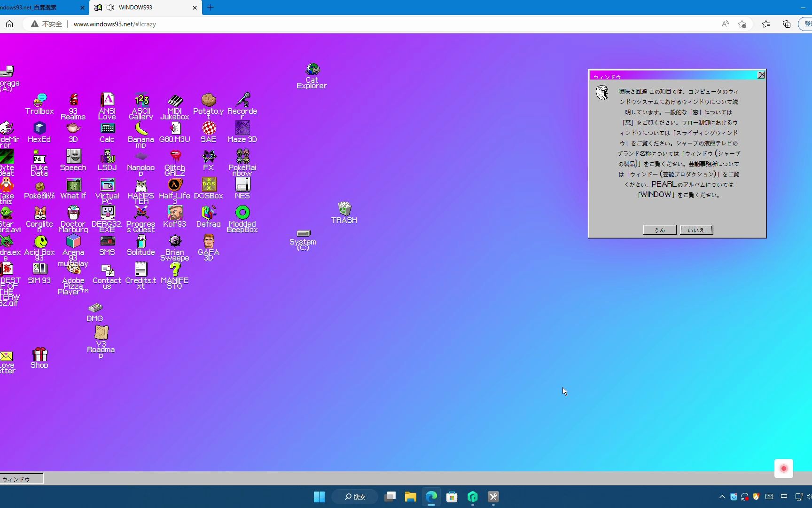Open the Puke Data icon

point(39,163)
